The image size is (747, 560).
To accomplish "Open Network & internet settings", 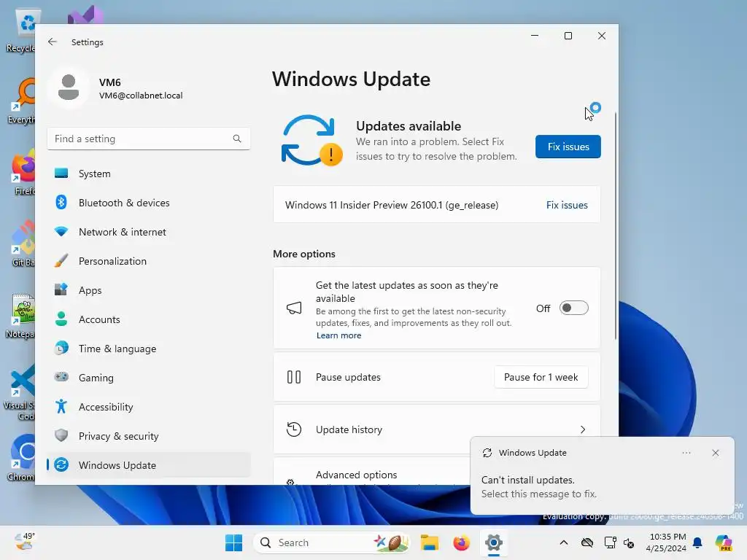I will click(x=149, y=232).
